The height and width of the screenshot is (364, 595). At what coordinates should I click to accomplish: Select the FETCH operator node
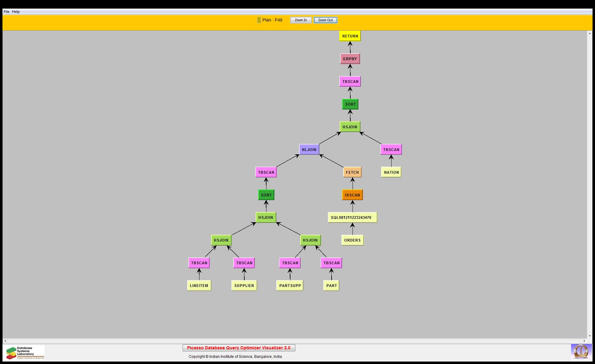(x=352, y=172)
